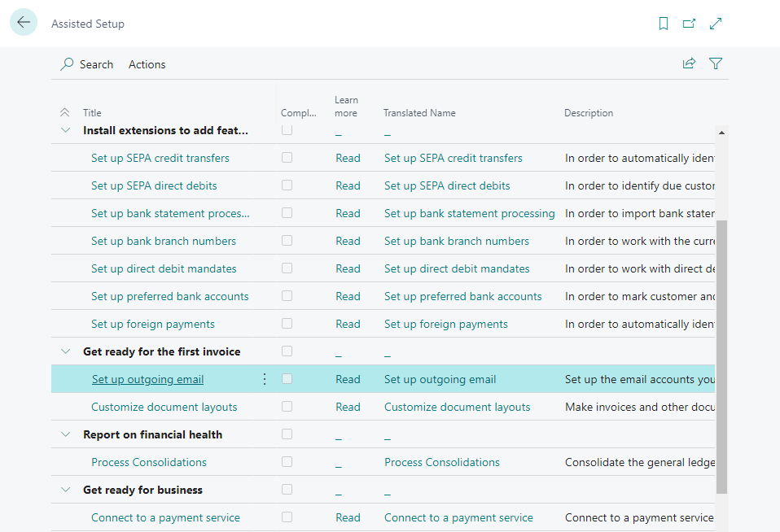Check the Completed box for Process Consolidations
The width and height of the screenshot is (780, 532).
(x=287, y=462)
